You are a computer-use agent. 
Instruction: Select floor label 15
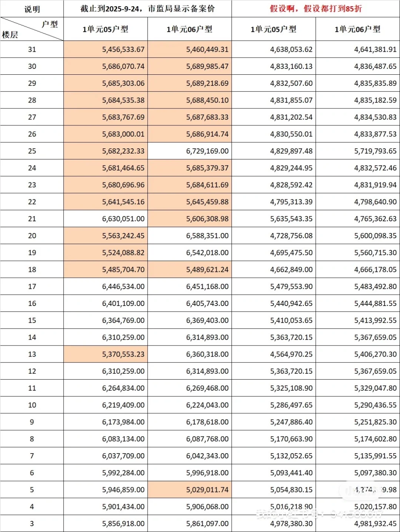click(x=32, y=320)
